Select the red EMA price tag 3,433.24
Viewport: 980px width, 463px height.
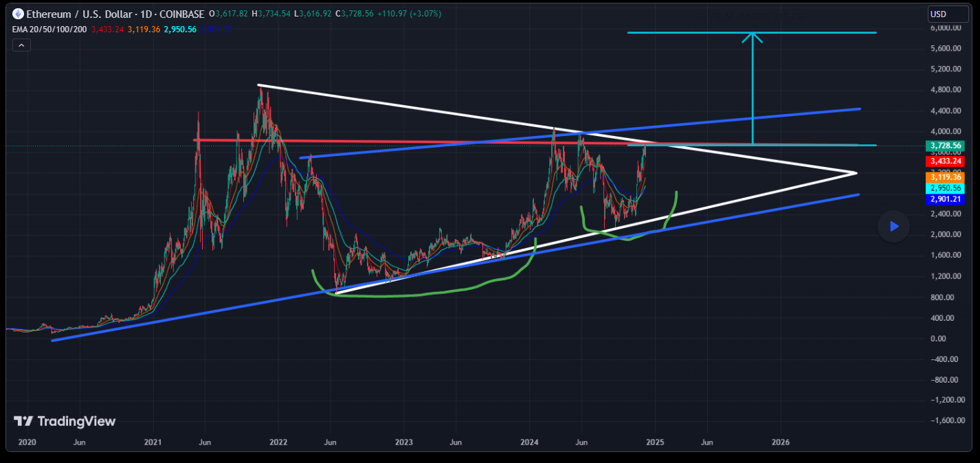click(946, 161)
